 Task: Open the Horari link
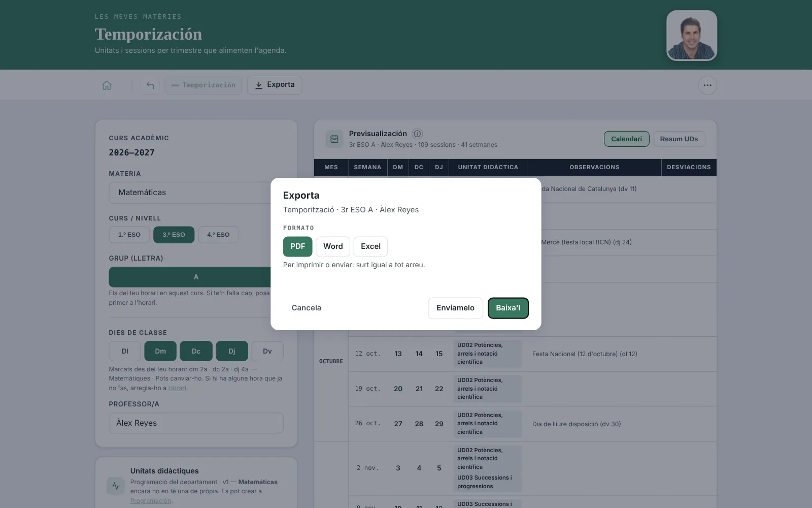coord(177,388)
